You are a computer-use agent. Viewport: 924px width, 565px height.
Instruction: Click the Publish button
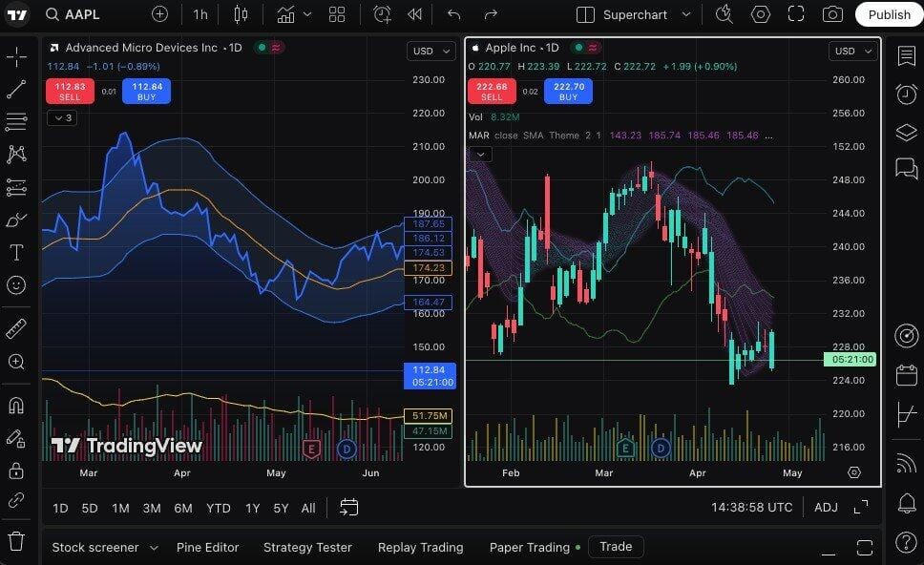[x=889, y=14]
